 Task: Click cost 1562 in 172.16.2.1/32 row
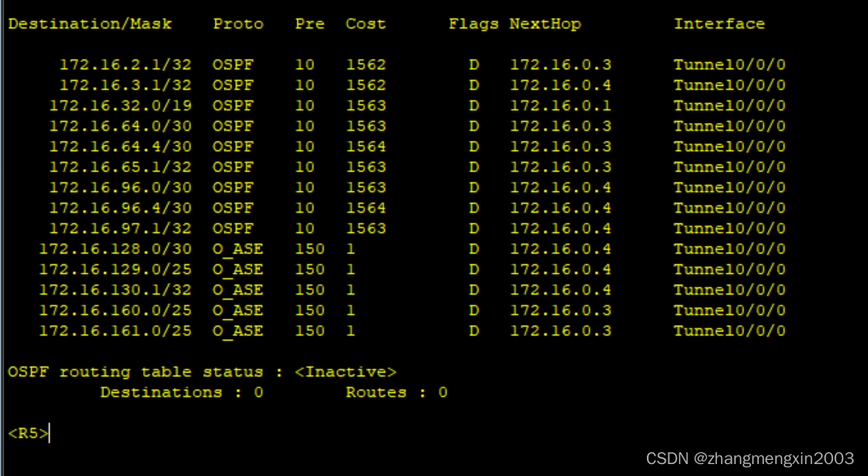pos(366,65)
